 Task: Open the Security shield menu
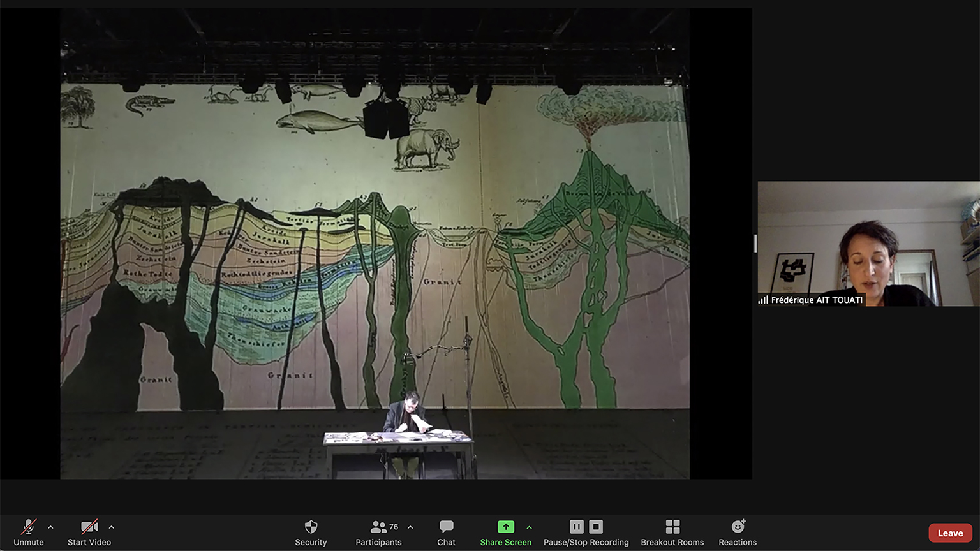click(x=311, y=532)
